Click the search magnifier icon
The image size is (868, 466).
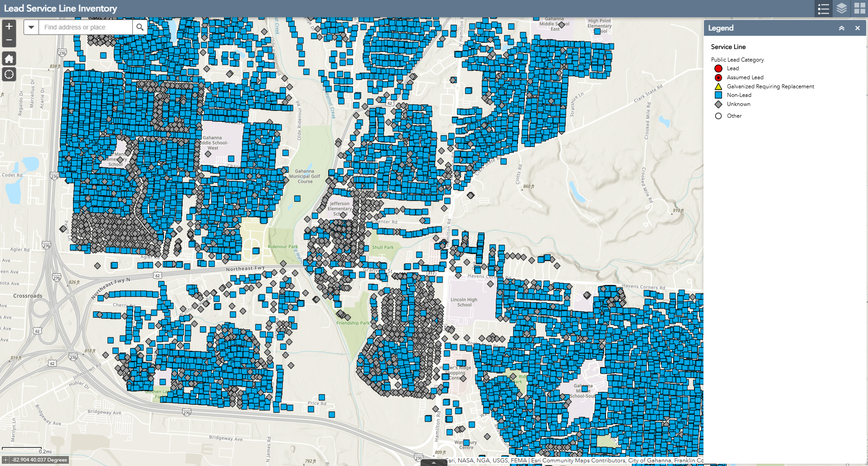(140, 27)
